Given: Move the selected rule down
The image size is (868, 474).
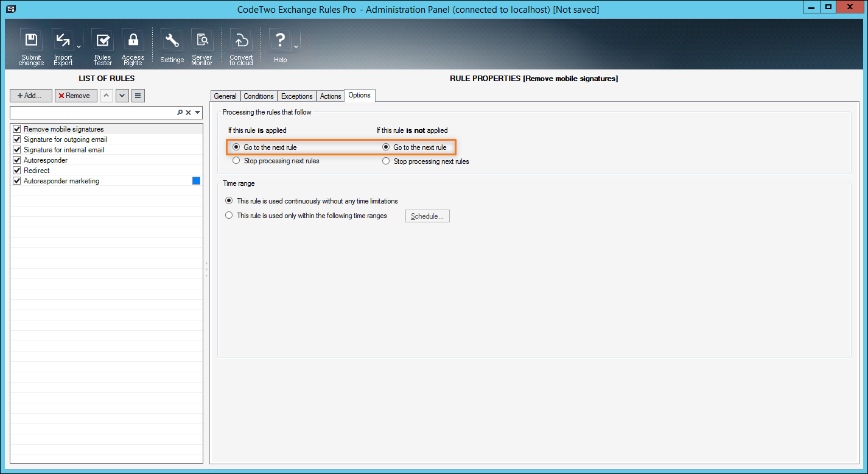Looking at the screenshot, I should tap(122, 96).
